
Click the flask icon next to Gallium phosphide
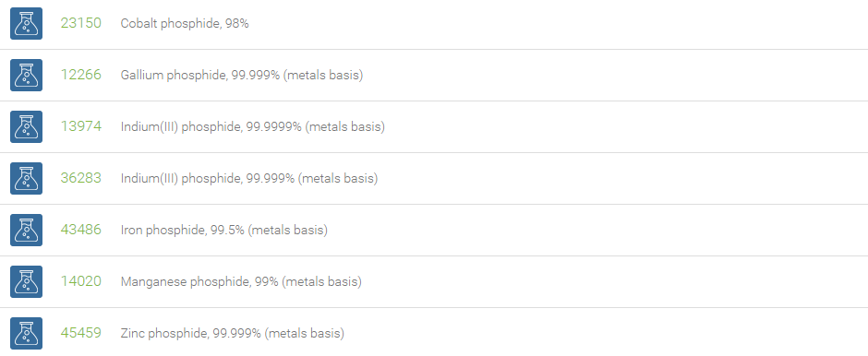[x=26, y=76]
